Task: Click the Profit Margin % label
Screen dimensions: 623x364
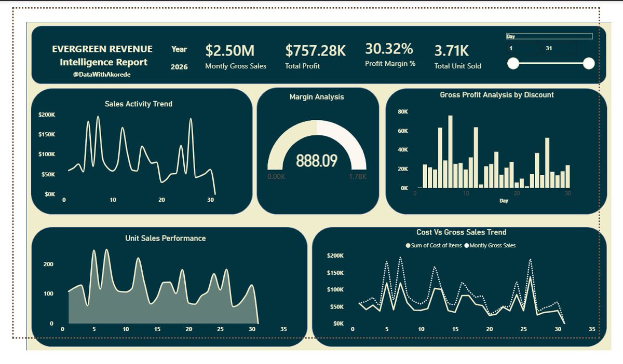Action: coord(390,64)
